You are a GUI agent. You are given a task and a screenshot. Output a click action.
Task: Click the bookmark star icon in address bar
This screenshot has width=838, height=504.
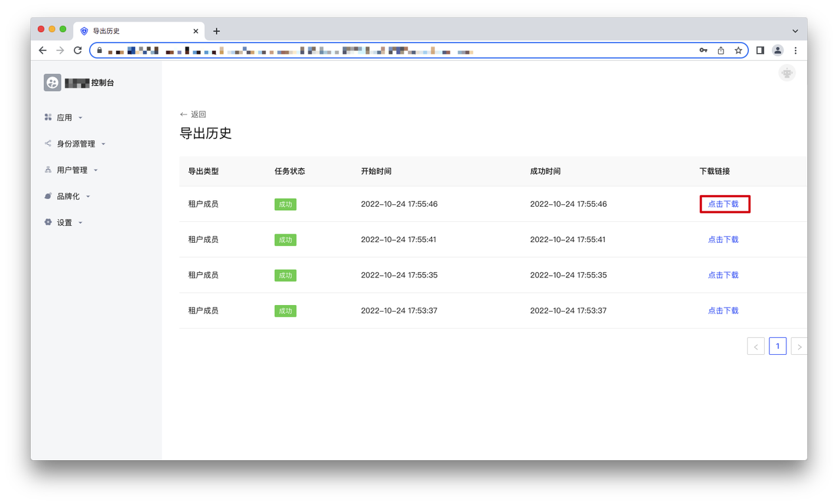point(738,50)
